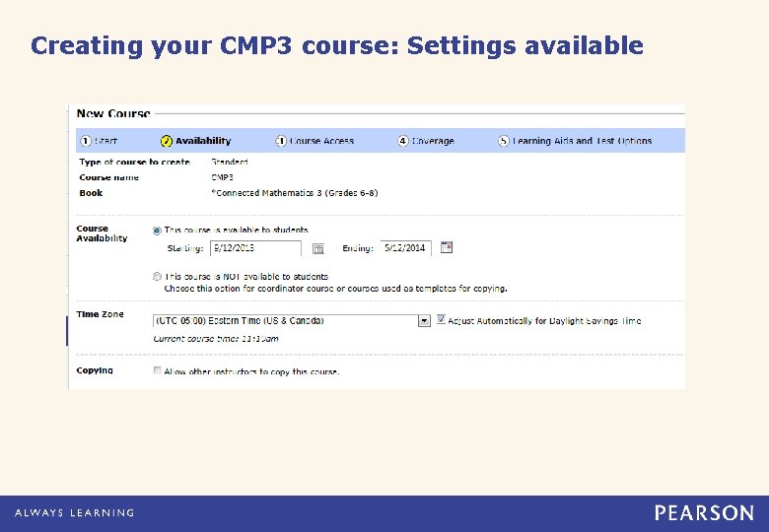The image size is (769, 532).
Task: Select step 3 Course Access circle icon
Action: coord(281,141)
